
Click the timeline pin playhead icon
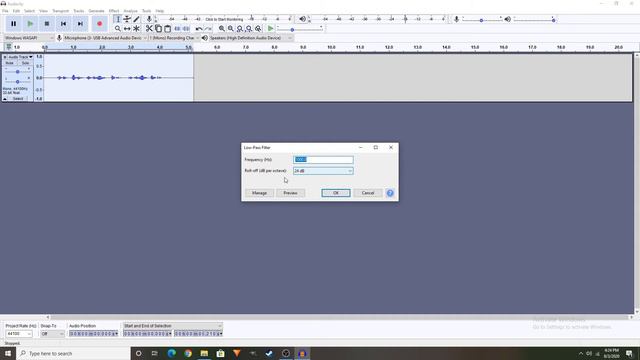(9, 47)
